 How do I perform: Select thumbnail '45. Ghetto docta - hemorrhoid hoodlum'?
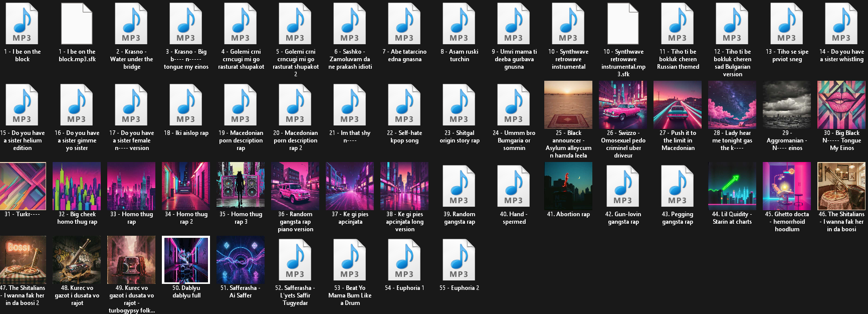[x=787, y=186]
